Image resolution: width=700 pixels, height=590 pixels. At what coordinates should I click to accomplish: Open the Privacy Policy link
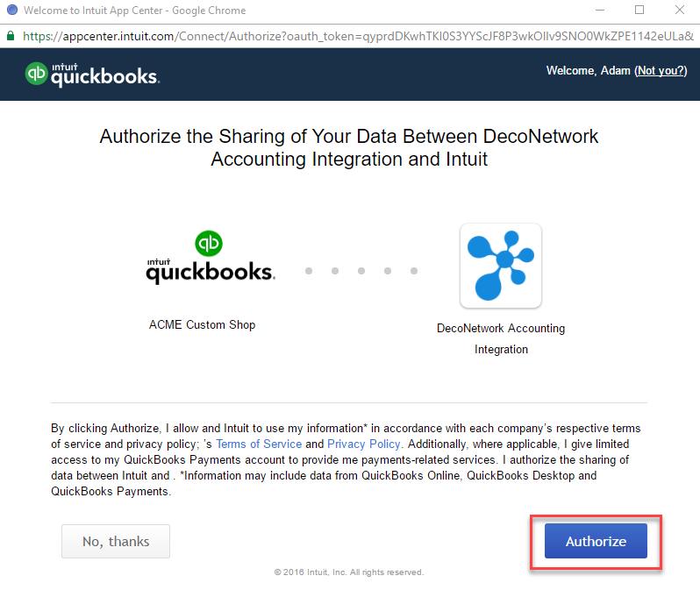click(x=363, y=444)
